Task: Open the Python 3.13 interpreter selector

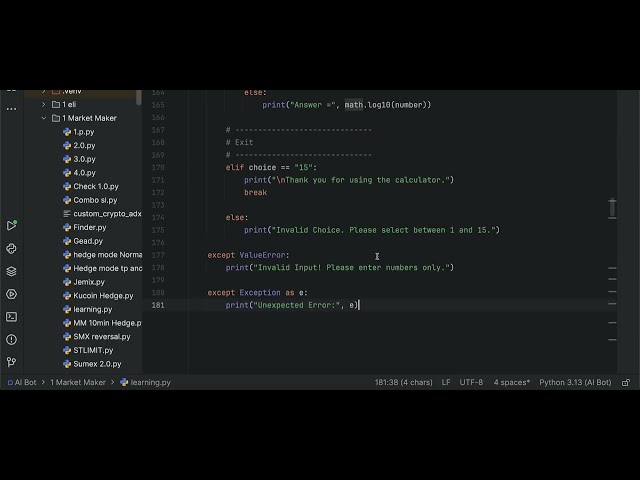Action: 575,382
